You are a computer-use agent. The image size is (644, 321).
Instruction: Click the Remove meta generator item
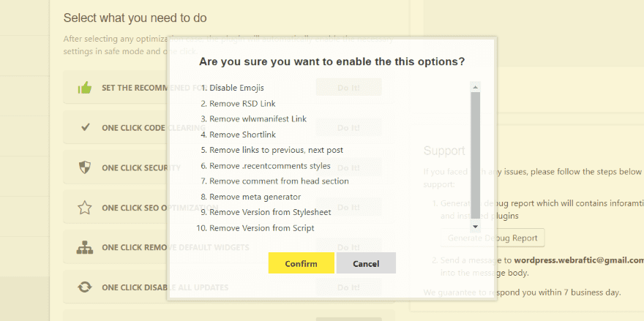click(255, 197)
